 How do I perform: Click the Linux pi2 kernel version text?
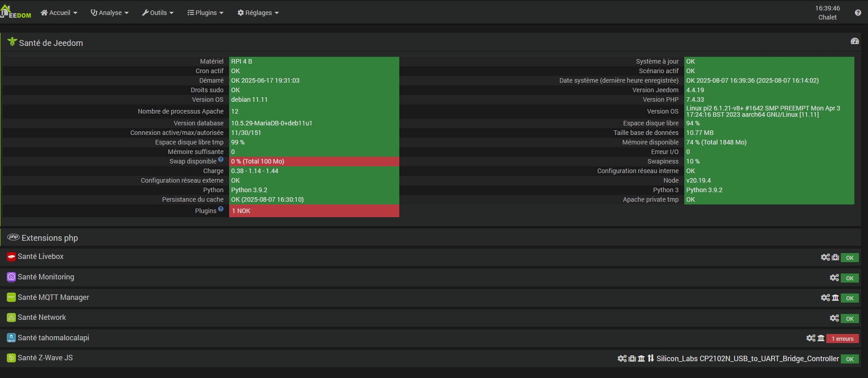pos(763,111)
